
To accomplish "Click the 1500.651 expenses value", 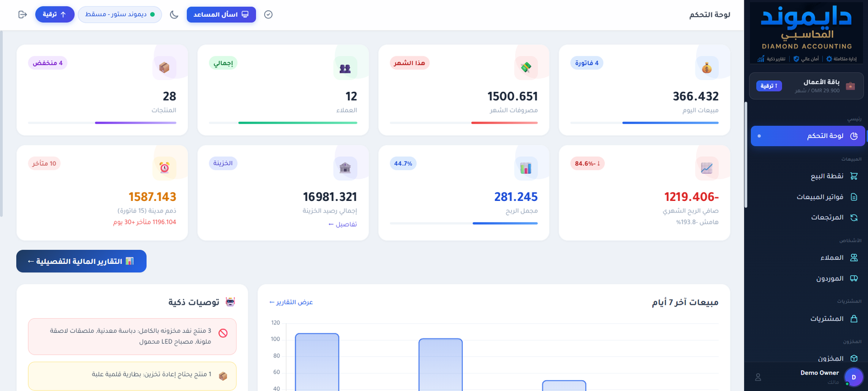I will pyautogui.click(x=513, y=97).
